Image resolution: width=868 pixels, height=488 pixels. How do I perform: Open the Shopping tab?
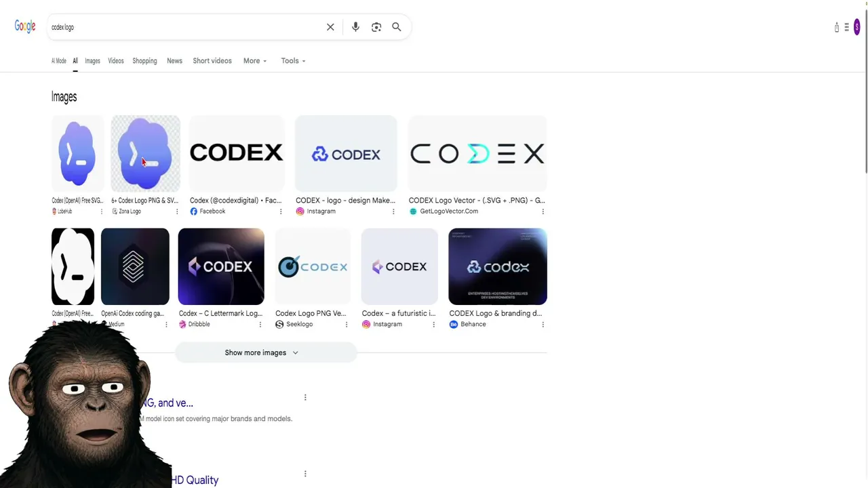[x=144, y=61]
